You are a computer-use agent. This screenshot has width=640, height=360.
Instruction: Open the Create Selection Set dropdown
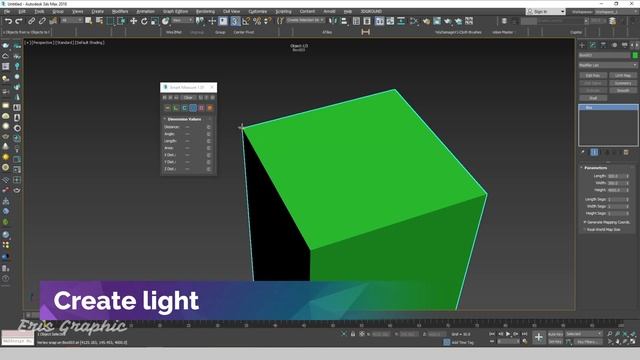(x=305, y=20)
